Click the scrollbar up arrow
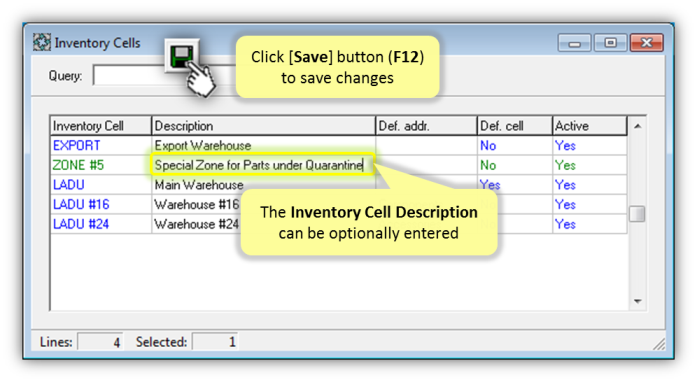The width and height of the screenshot is (697, 382). (x=637, y=126)
